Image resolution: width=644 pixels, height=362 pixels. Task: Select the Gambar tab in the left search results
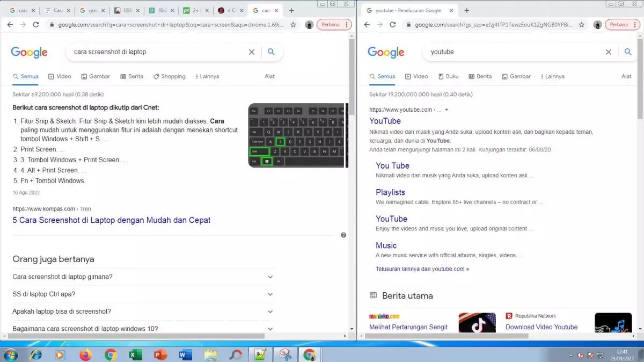(95, 76)
